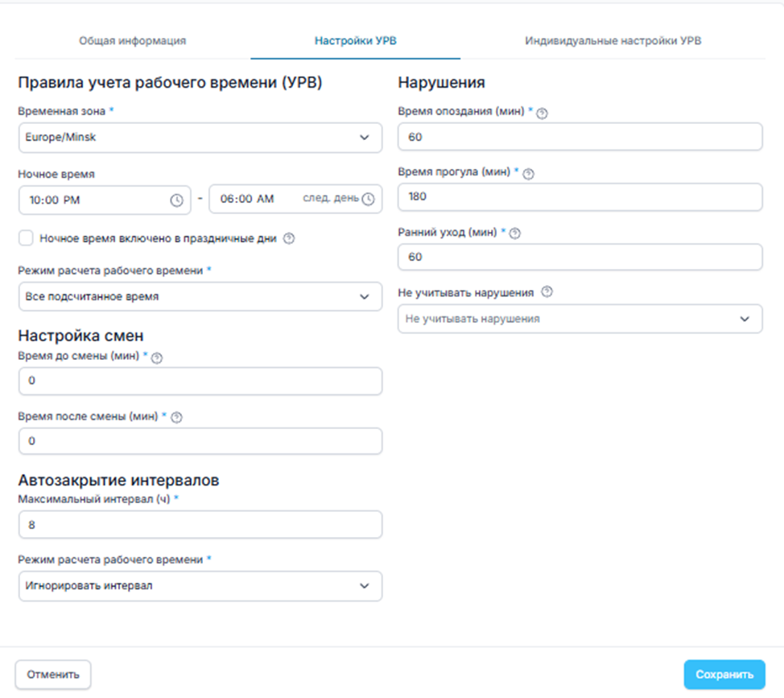Image resolution: width=784 pixels, height=698 pixels.
Task: Switch to Общая информация tab
Action: point(133,41)
